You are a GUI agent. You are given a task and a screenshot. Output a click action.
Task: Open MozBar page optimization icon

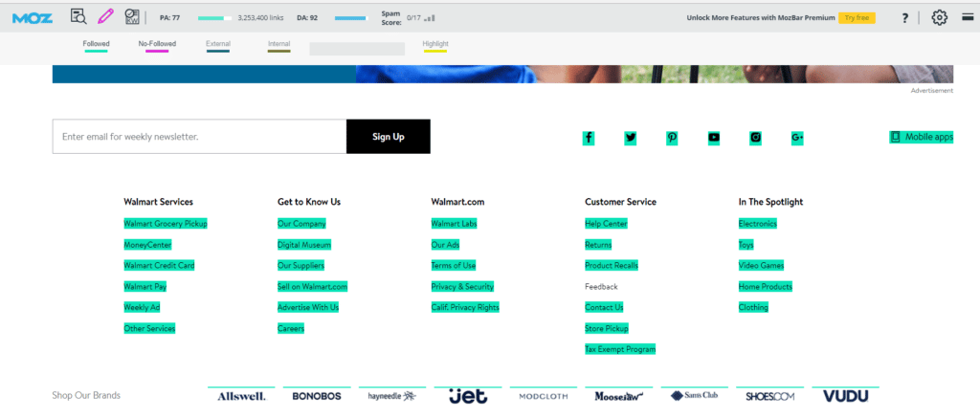point(132,16)
